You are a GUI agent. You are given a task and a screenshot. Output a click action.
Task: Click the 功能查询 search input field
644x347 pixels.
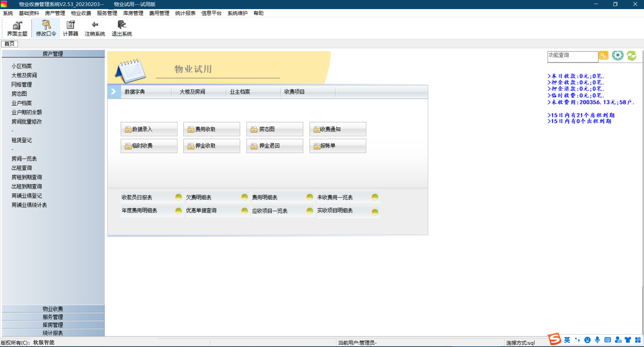click(572, 56)
